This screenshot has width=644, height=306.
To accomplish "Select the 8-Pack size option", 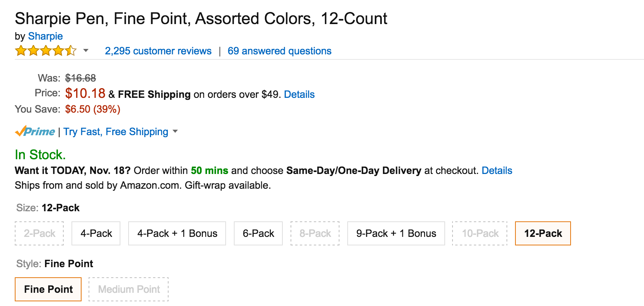I will coord(315,233).
